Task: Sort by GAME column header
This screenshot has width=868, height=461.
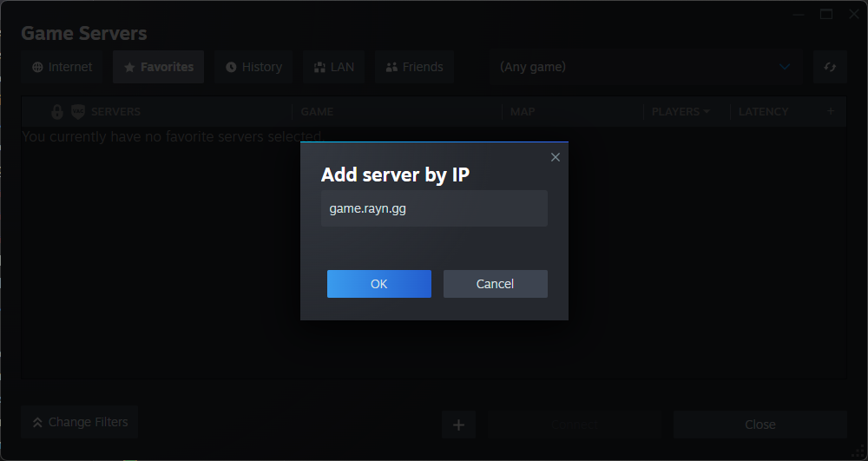Action: [317, 112]
